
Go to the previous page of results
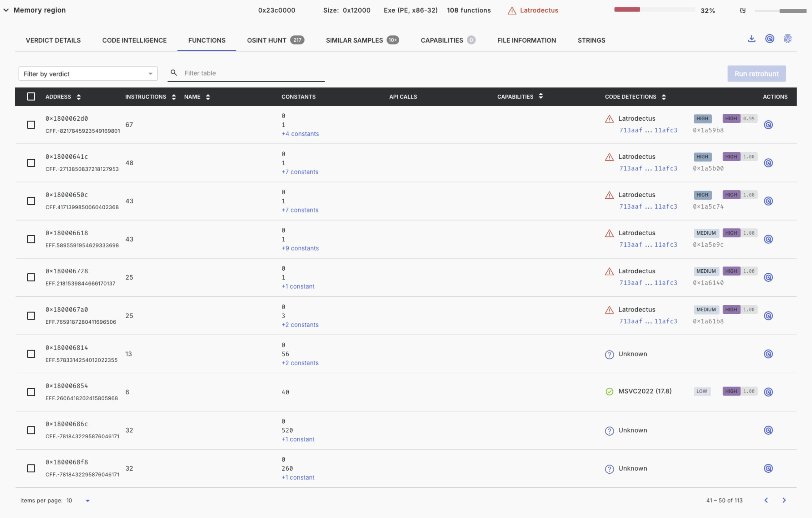(x=766, y=500)
